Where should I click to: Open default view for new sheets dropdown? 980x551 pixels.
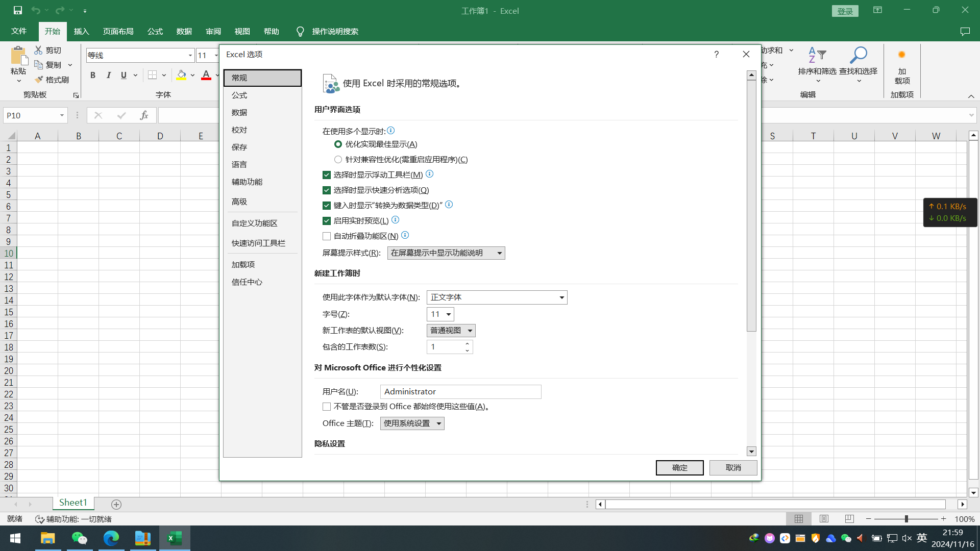tap(451, 331)
